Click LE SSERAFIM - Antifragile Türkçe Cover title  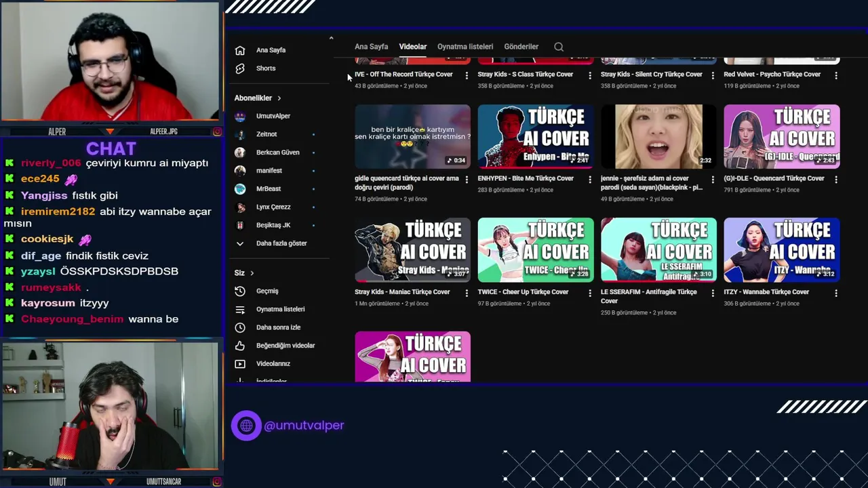point(648,296)
